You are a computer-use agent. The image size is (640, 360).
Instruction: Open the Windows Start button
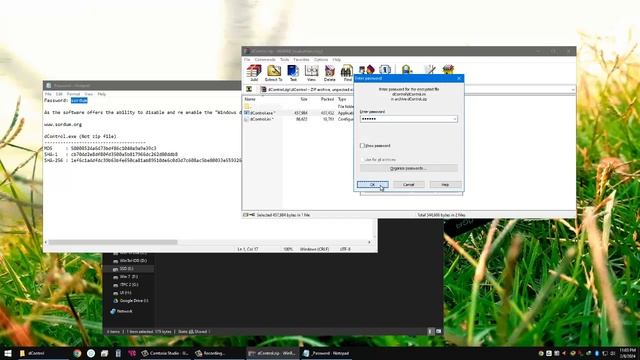coord(8,353)
